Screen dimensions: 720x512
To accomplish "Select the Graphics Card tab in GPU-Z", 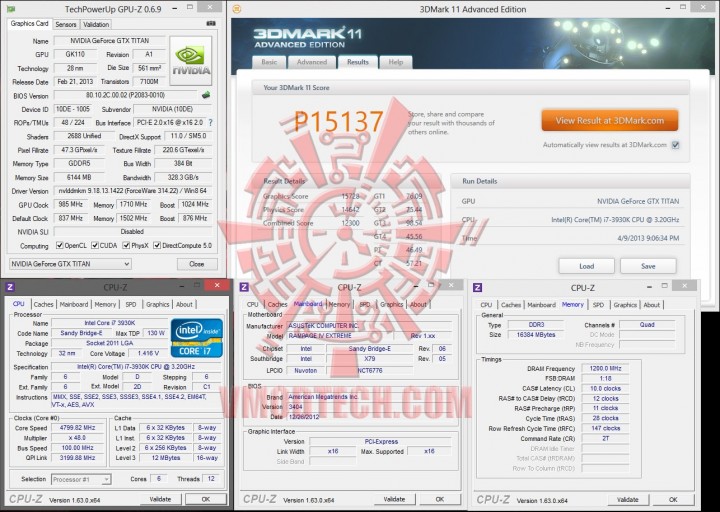I will 29,23.
